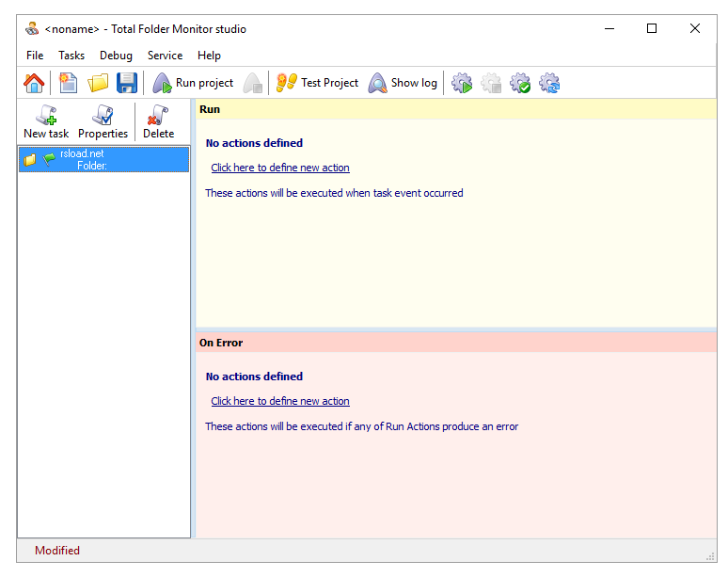The image size is (728, 577).
Task: Save project using the floppy disk icon
Action: point(127,83)
